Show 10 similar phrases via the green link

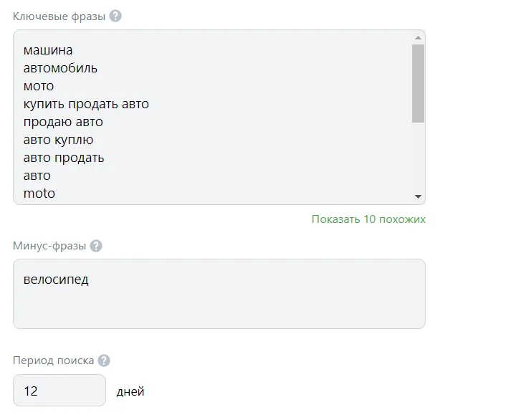tap(368, 219)
